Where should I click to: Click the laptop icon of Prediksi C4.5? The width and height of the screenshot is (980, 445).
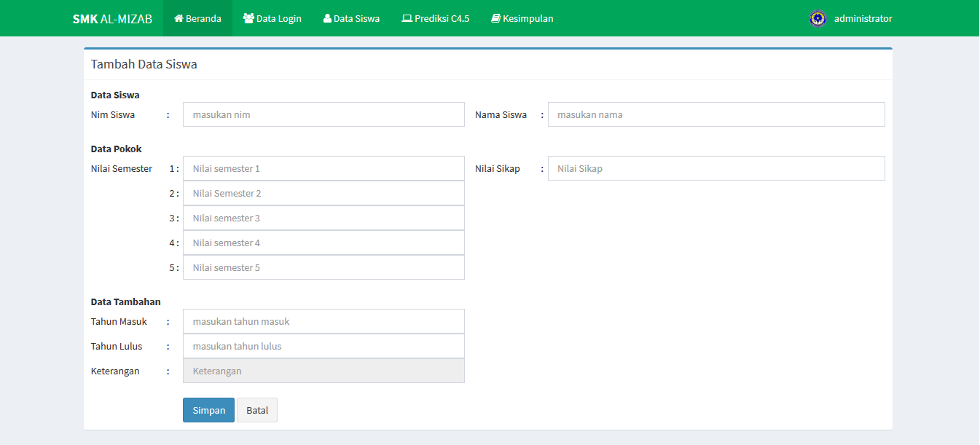(407, 19)
